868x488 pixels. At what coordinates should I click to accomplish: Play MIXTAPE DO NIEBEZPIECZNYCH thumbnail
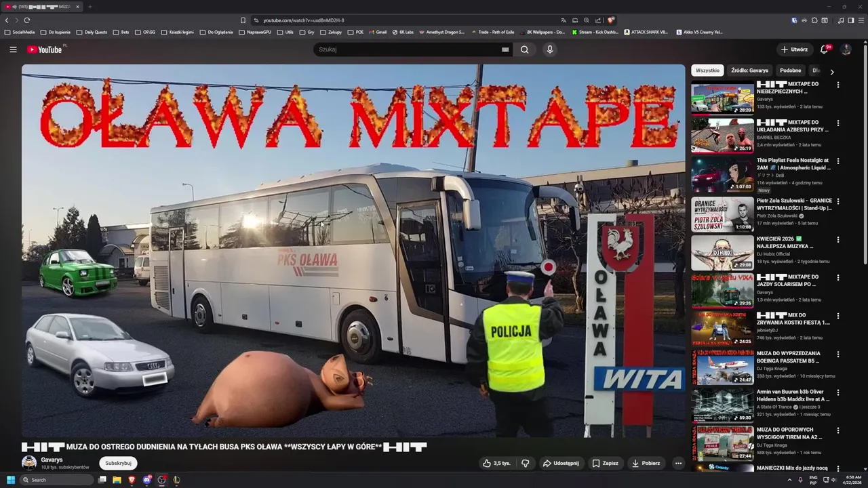[x=722, y=97]
